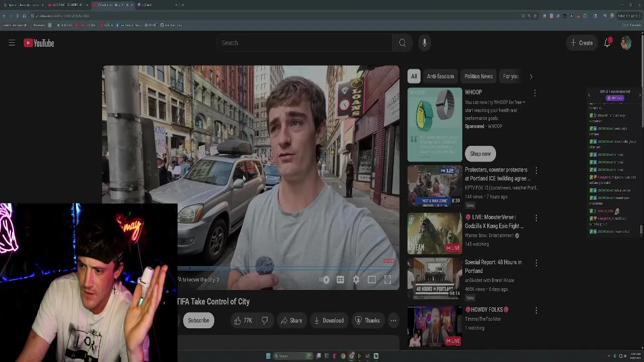
Task: Open options for the HOWDY FOLKS video
Action: click(x=536, y=311)
